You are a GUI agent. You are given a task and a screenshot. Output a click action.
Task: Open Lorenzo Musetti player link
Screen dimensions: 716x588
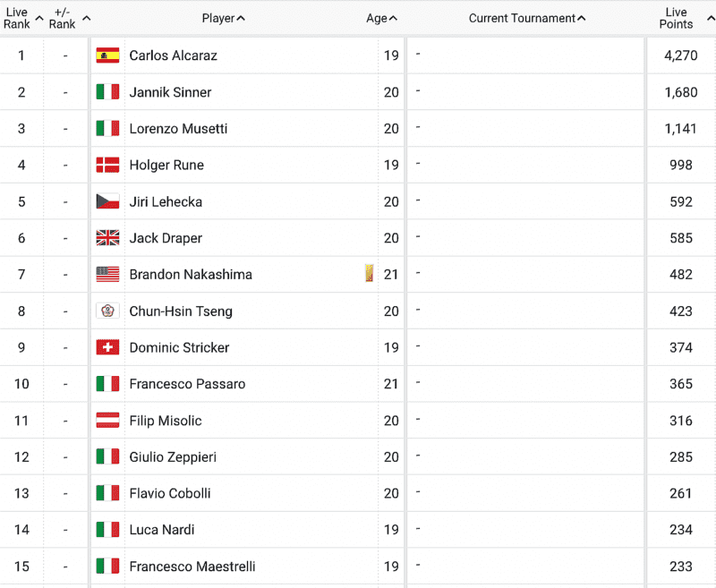pos(178,129)
